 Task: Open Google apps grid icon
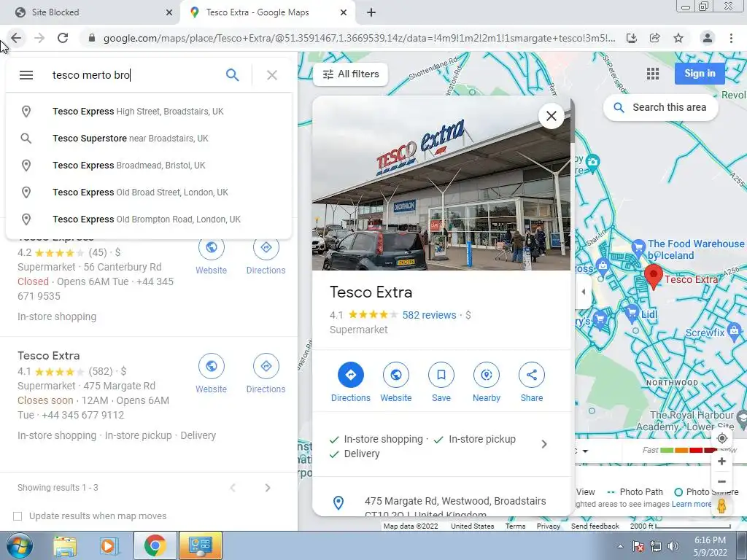coord(653,74)
